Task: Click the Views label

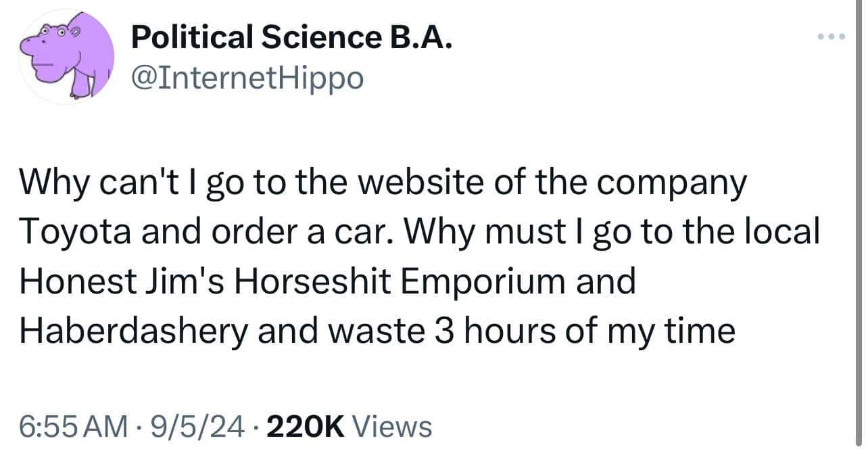Action: click(393, 426)
